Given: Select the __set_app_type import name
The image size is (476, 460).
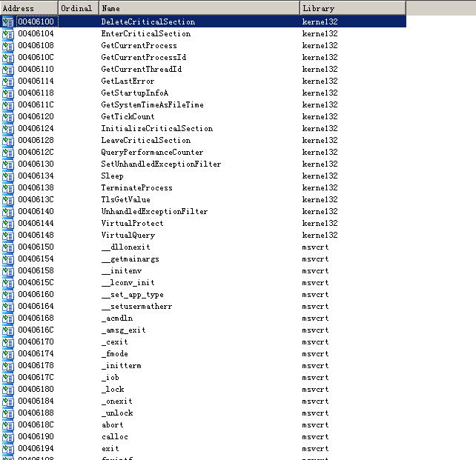Looking at the screenshot, I should click(133, 295).
